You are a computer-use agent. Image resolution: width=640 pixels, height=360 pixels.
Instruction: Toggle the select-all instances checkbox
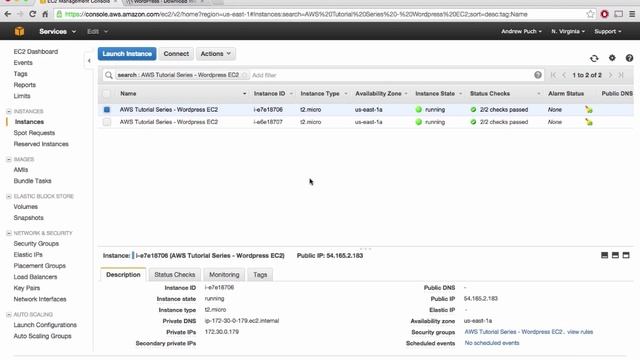coord(107,93)
